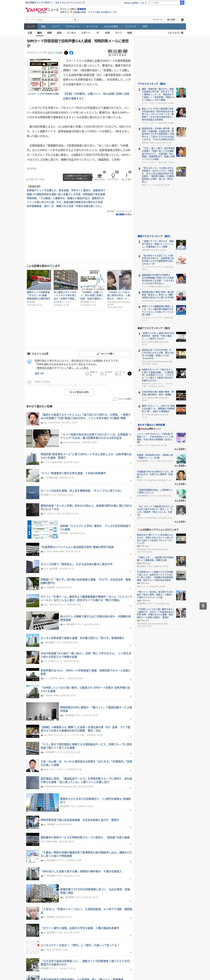Open the 警察官らかたる手口の詐欺相次ぐ article
The height and width of the screenshot is (980, 210).
[95, 800]
